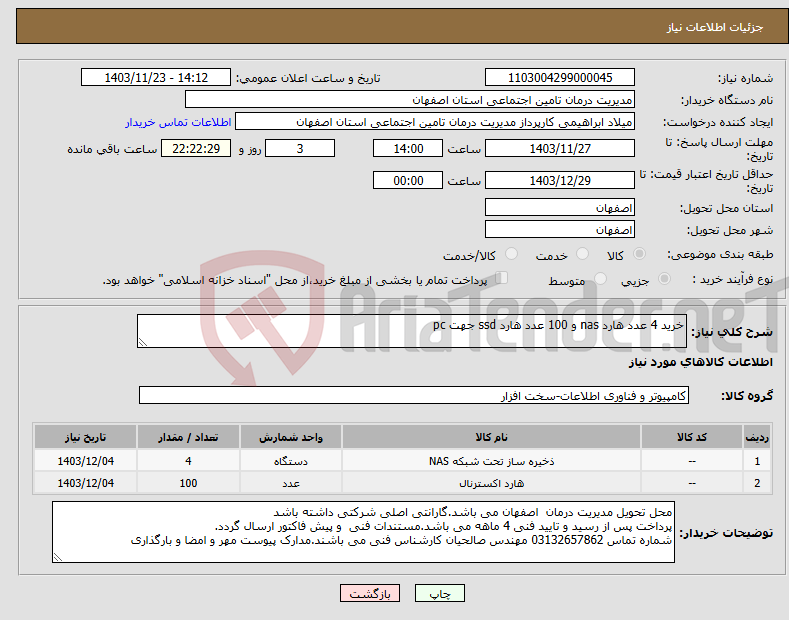Click the توضیحات خریدار text area
789x620 pixels.
click(363, 532)
